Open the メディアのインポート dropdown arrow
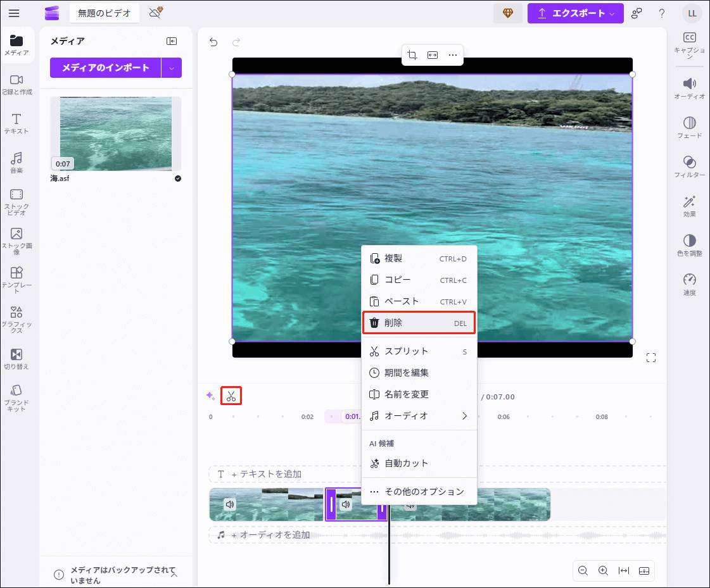The width and height of the screenshot is (710, 588). (x=172, y=68)
